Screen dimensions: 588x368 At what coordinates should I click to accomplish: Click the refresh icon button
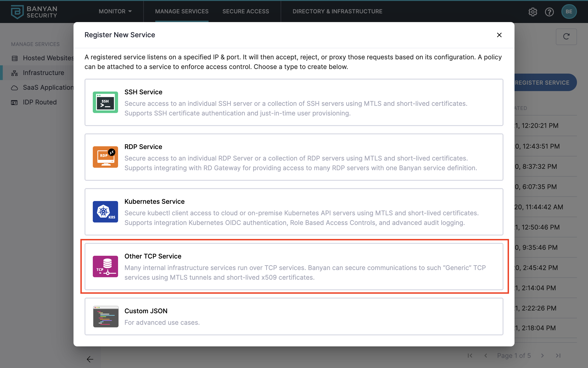click(x=566, y=37)
